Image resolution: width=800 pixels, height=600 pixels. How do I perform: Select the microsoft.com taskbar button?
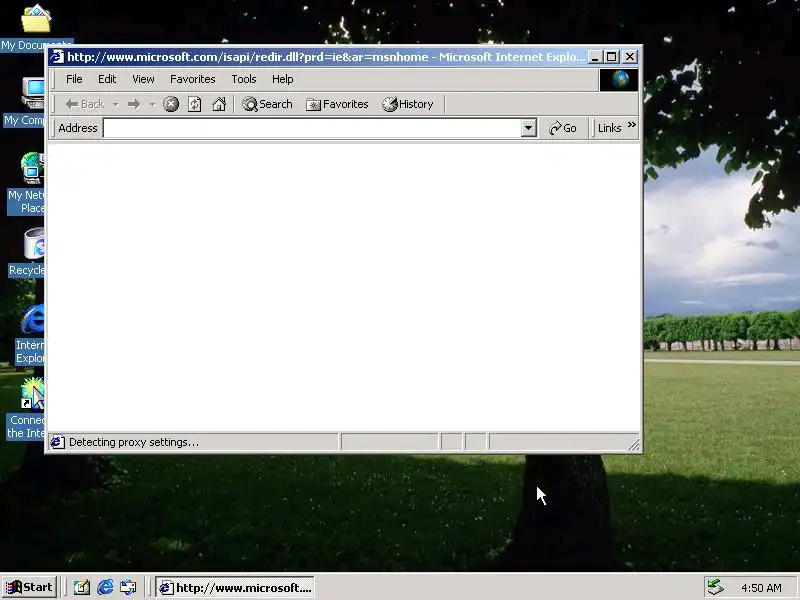click(x=235, y=588)
